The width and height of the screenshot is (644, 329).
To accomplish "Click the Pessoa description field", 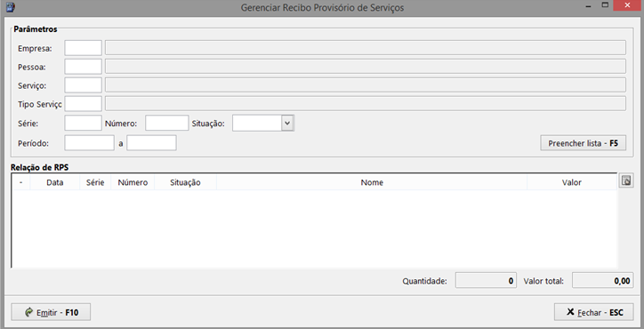I will point(366,67).
